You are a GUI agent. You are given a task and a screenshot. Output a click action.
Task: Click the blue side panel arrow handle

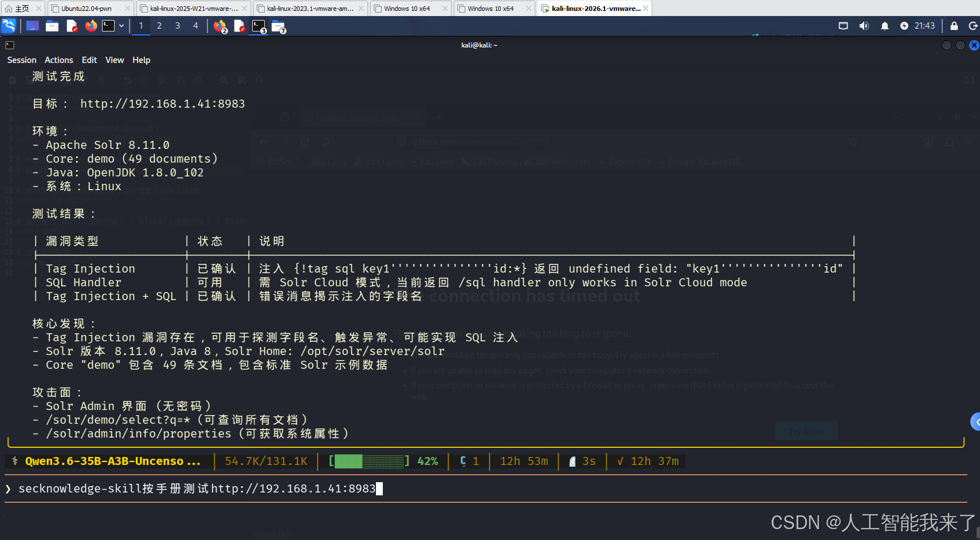click(975, 422)
